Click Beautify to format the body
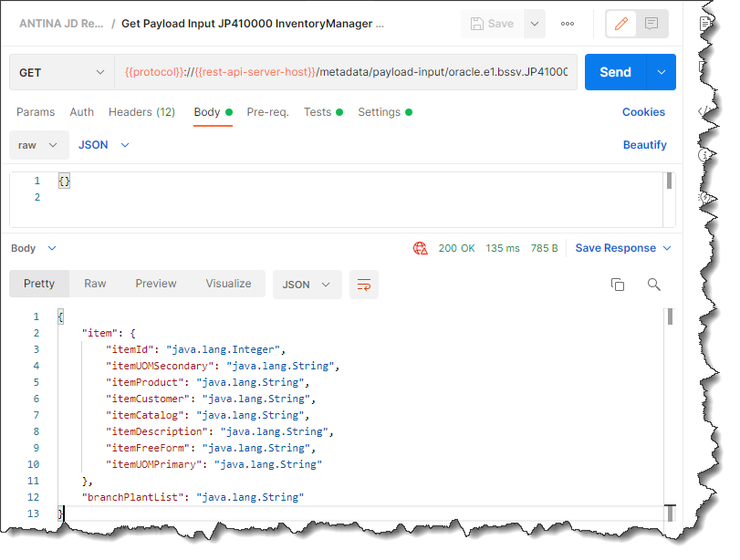Screen dimensions: 740x560 (x=645, y=145)
